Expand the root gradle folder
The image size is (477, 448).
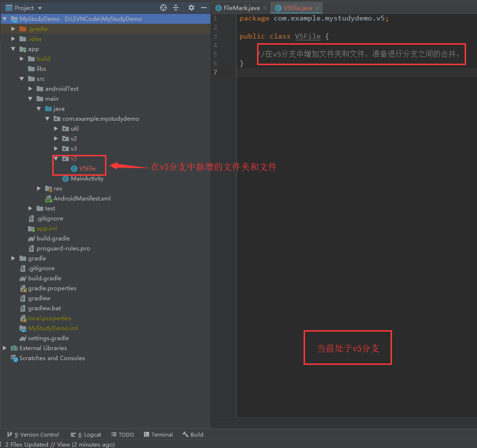13,258
